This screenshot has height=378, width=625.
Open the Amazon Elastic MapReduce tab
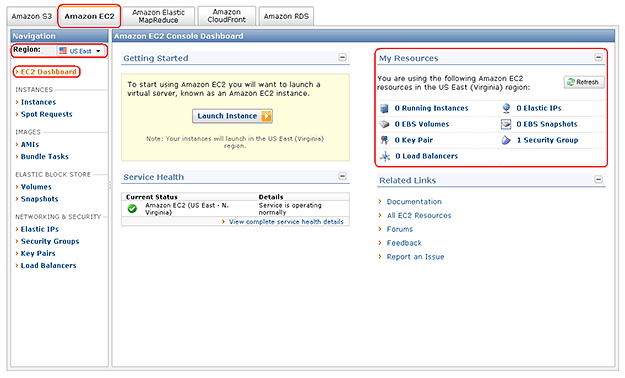click(158, 16)
